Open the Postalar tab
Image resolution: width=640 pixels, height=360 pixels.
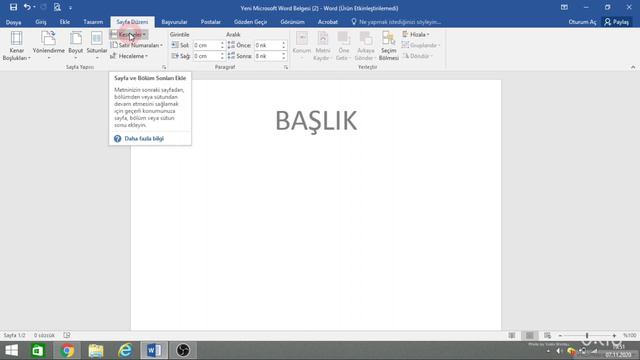click(211, 22)
